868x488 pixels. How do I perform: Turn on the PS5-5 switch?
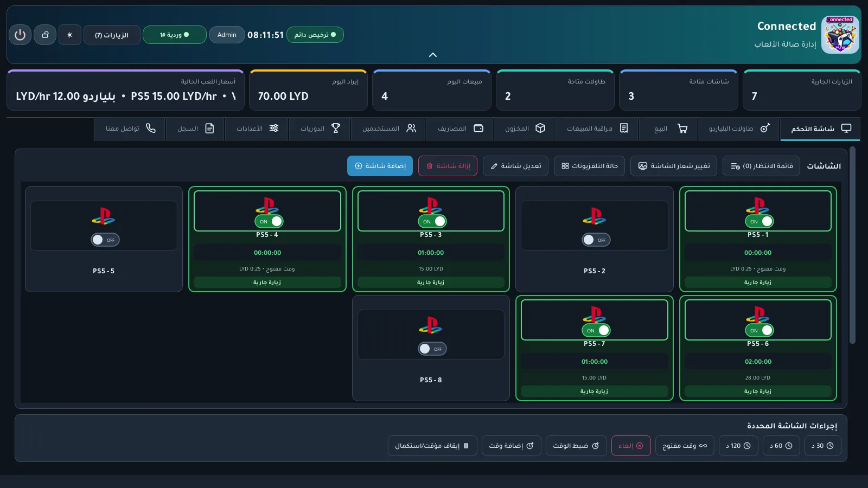coord(105,240)
